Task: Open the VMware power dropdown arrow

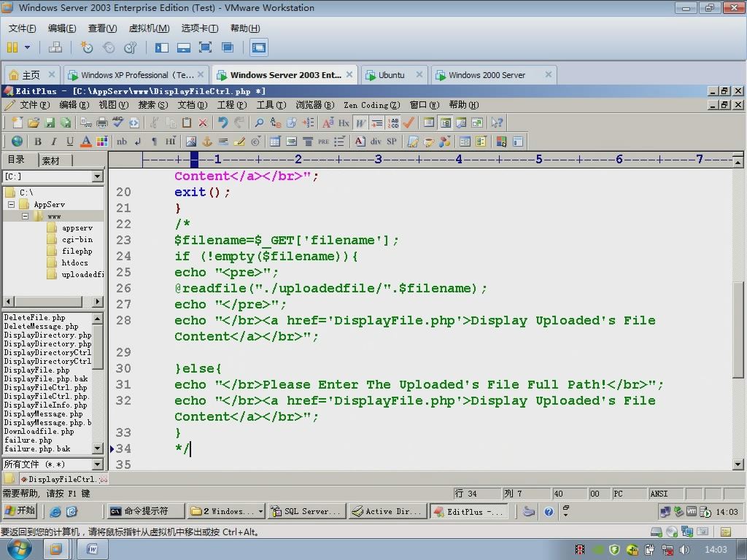Action: (x=27, y=47)
